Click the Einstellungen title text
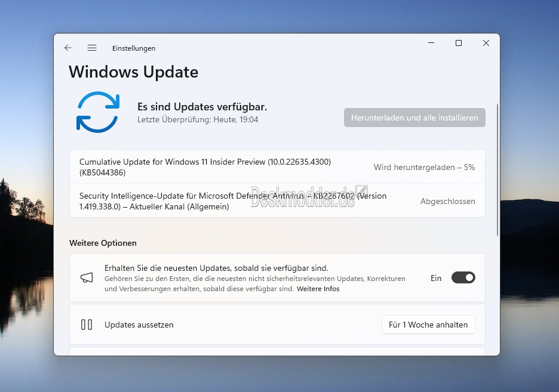Screen dimensions: 559x392 click(x=134, y=48)
